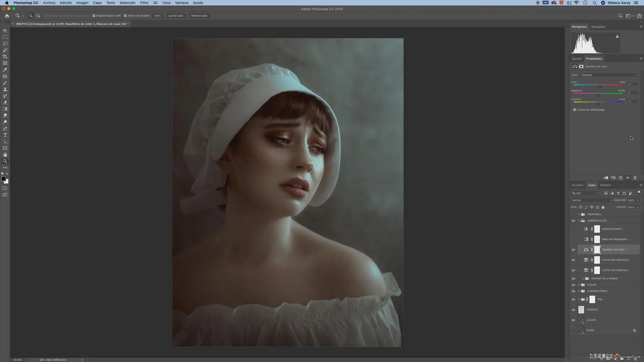This screenshot has height=362, width=644.
Task: Delete adjustment layer via Propiedades trash icon
Action: [x=635, y=178]
